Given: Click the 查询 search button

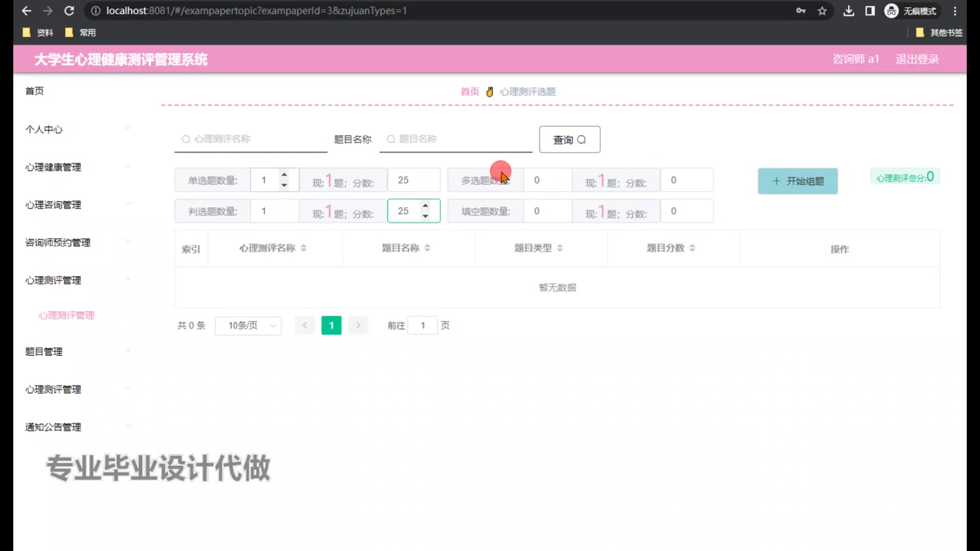Looking at the screenshot, I should coord(569,139).
